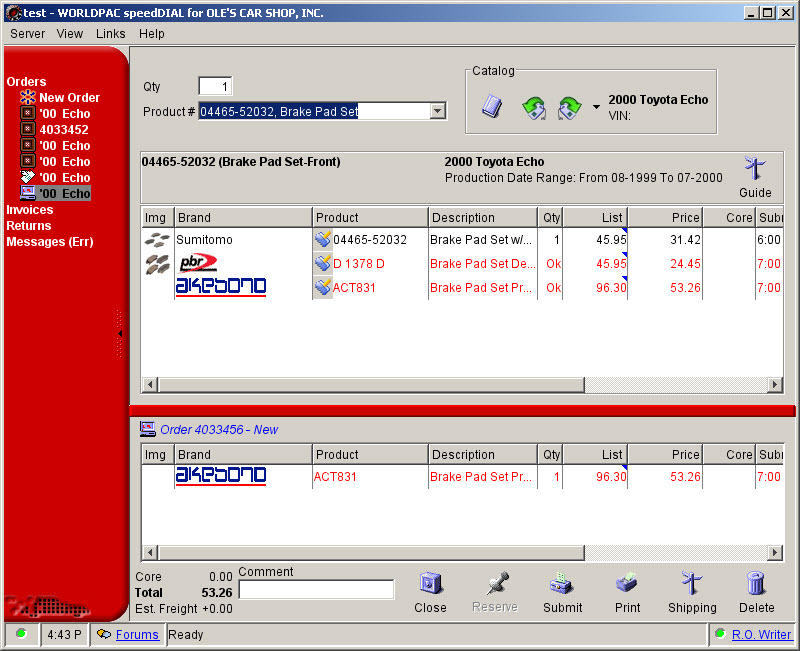Select the first '00 Echo order under New Order

[x=65, y=113]
